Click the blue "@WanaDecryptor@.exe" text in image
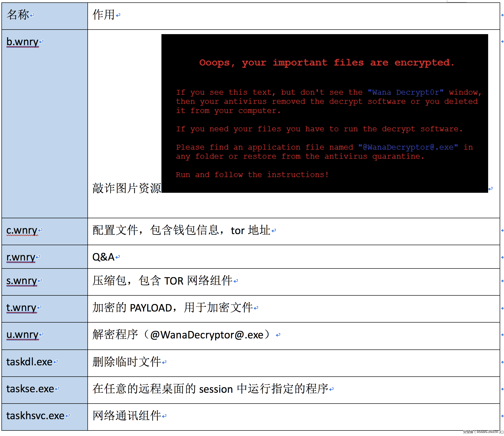504x436 pixels. click(408, 147)
